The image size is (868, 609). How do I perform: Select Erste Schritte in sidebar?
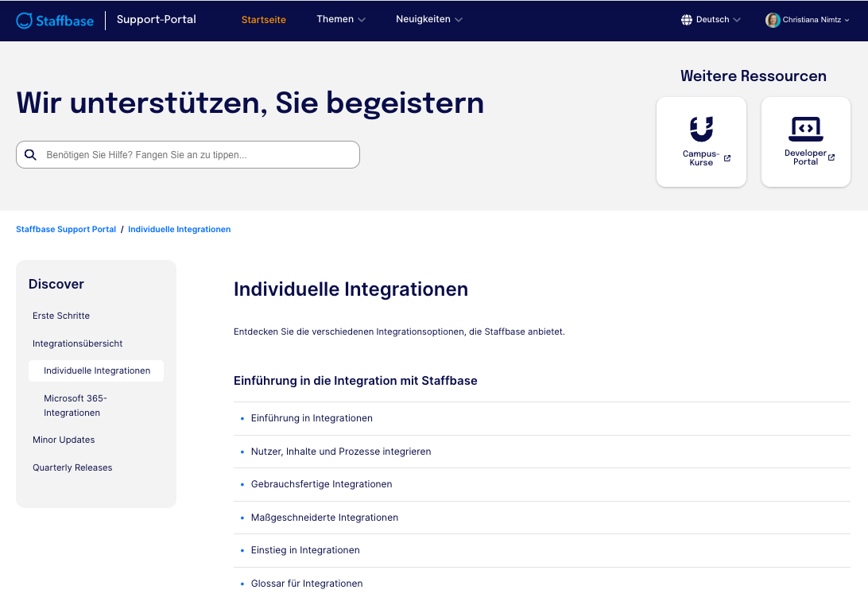[x=61, y=316]
